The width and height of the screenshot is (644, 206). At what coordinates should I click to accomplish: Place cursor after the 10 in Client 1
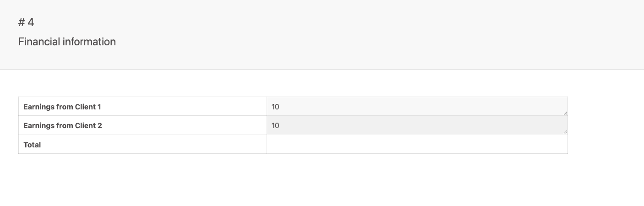[280, 107]
